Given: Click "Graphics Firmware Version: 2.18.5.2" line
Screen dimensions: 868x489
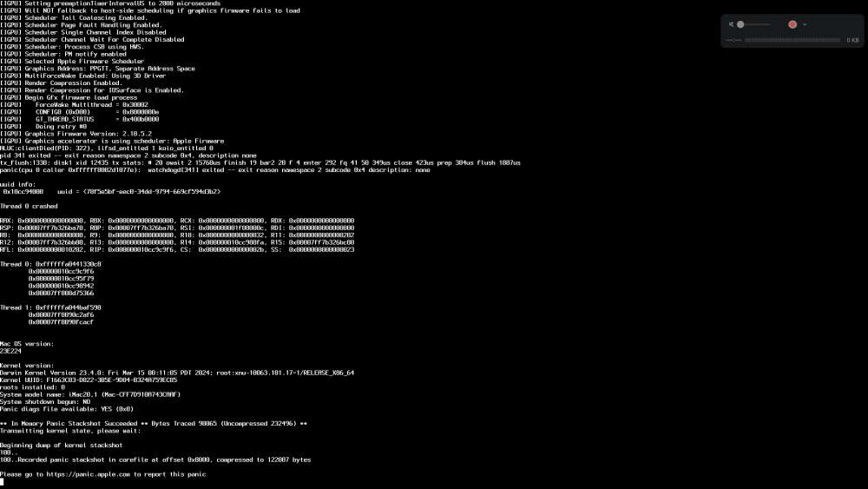Looking at the screenshot, I should coord(76,134).
